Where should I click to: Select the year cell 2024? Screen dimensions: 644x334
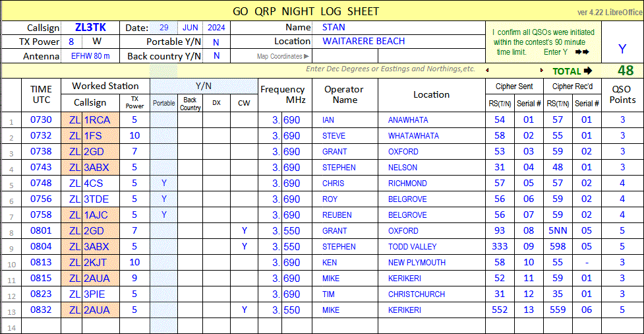(x=216, y=28)
